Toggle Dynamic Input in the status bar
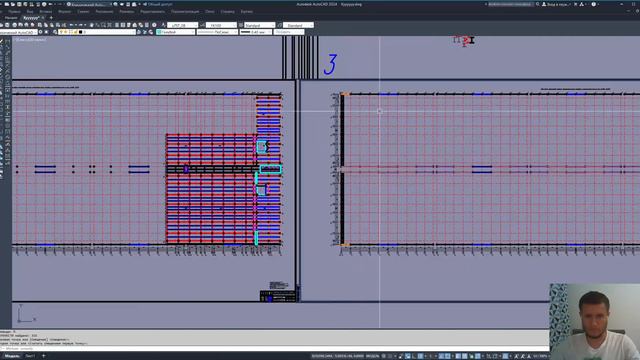This screenshot has width=640, height=360. [x=408, y=356]
